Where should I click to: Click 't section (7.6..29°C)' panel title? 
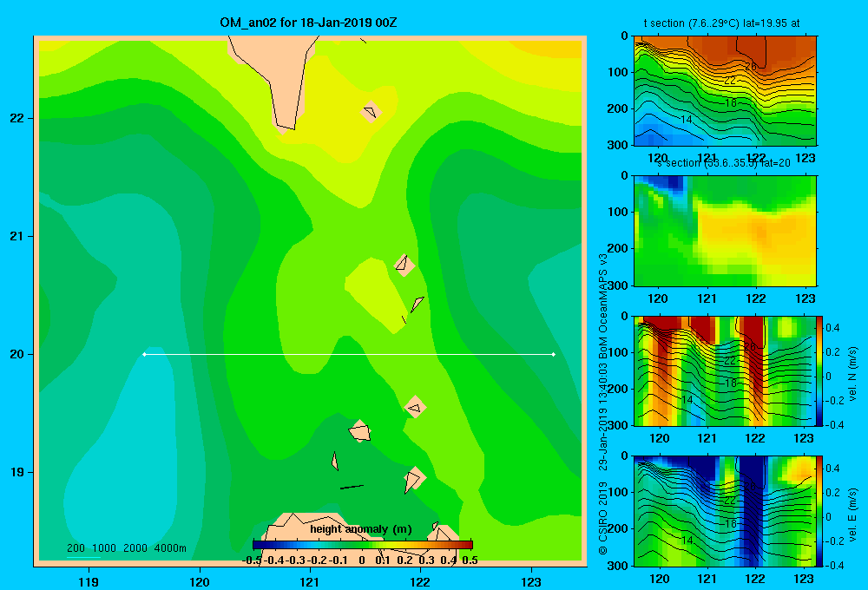coord(721,23)
